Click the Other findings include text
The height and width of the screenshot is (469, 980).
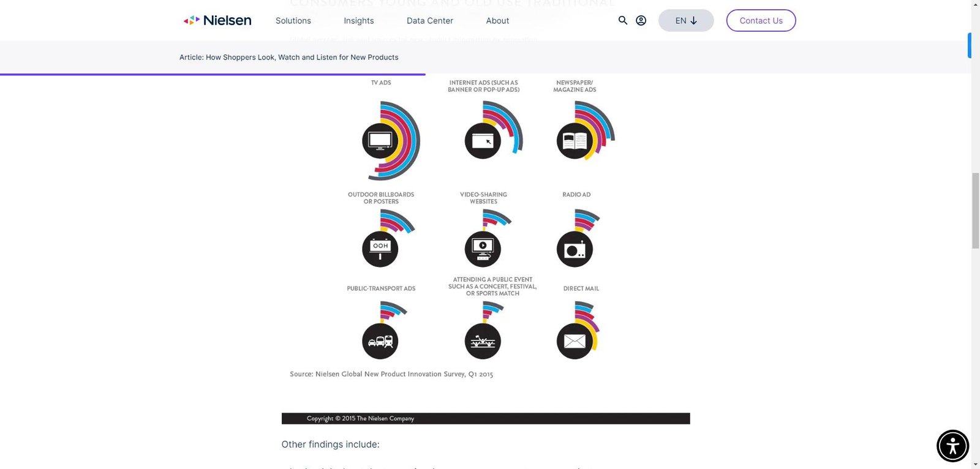[331, 445]
